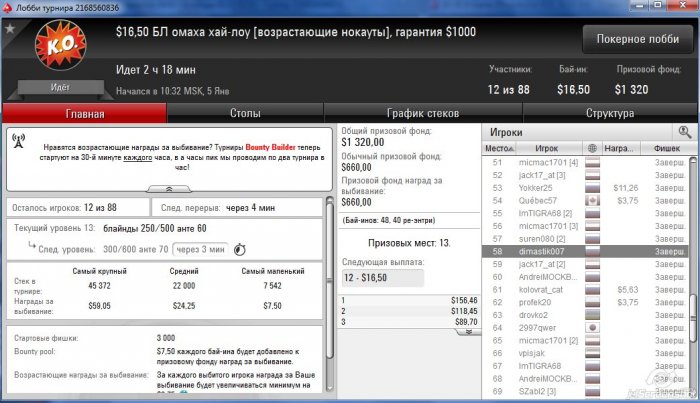Switch to the Главная tab
700x403 pixels.
(x=84, y=113)
